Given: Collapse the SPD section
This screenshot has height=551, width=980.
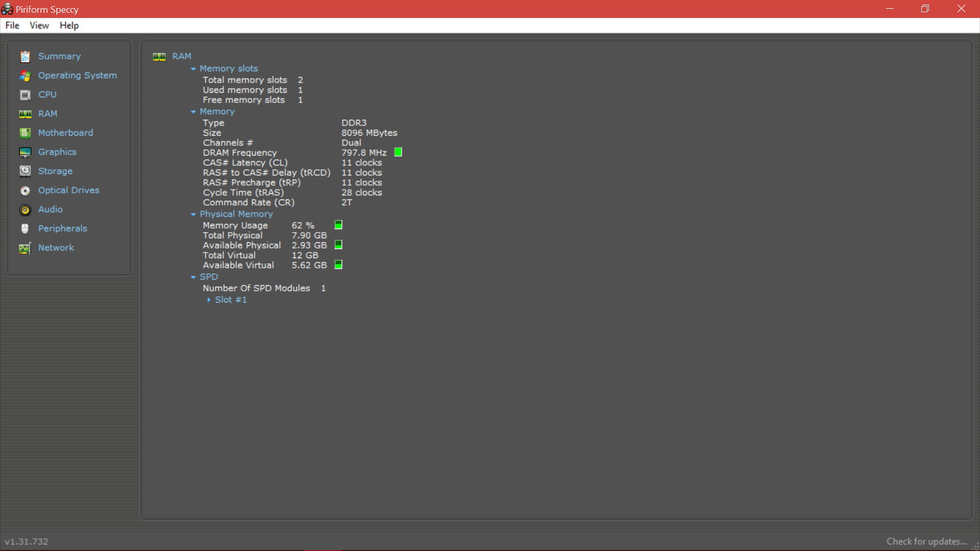Looking at the screenshot, I should tap(193, 277).
